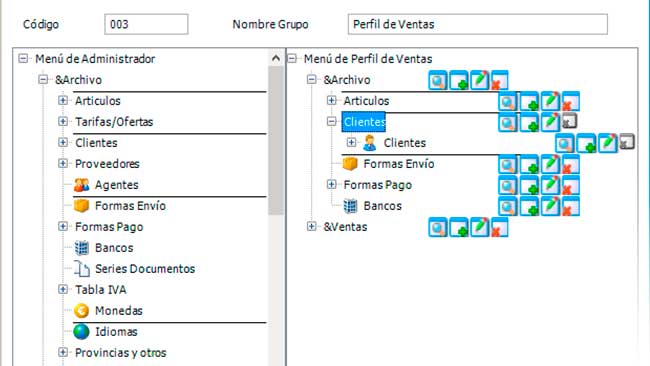Toggle view permission for child Clientes row

(x=565, y=143)
